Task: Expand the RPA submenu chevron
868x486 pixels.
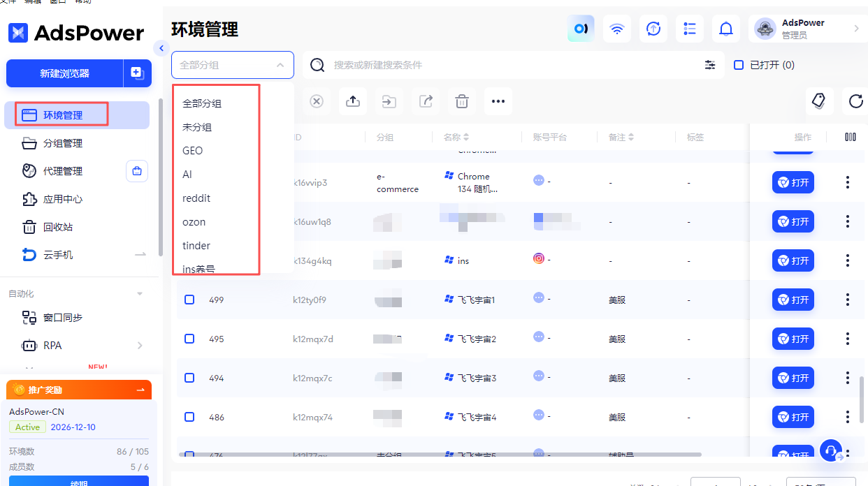Action: (140, 346)
